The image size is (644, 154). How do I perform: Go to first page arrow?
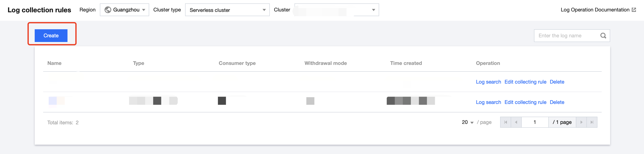(x=505, y=122)
